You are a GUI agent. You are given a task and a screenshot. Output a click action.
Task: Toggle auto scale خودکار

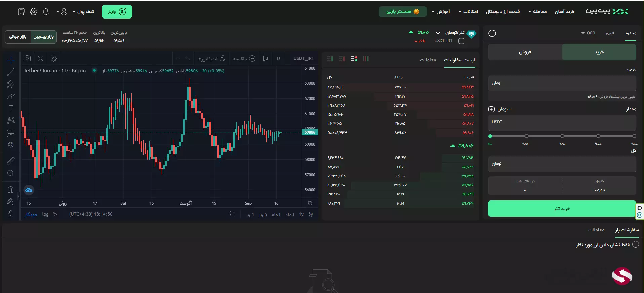[x=31, y=214]
